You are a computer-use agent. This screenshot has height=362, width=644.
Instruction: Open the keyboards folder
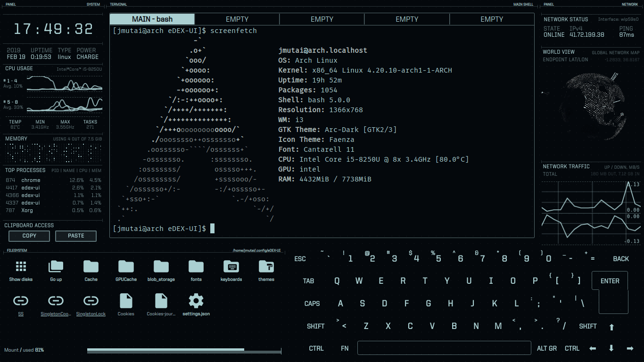(x=231, y=269)
